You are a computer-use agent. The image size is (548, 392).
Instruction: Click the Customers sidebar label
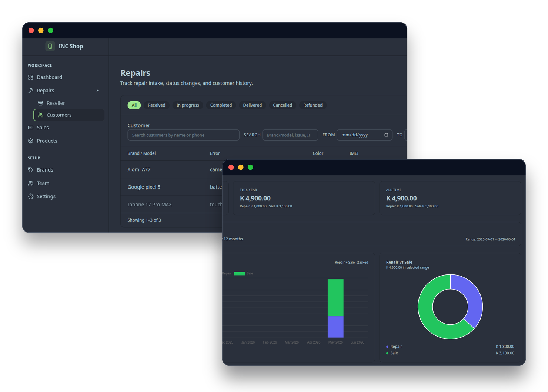point(59,115)
